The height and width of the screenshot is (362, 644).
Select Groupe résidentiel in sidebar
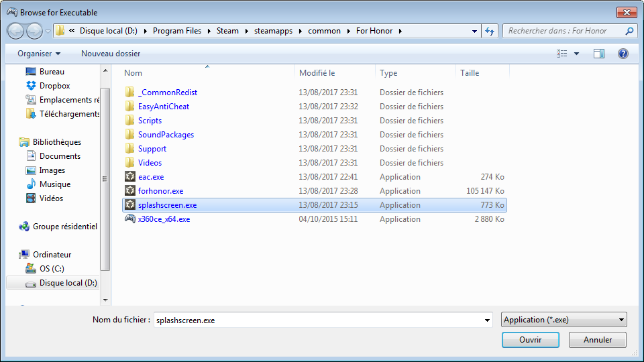(64, 227)
